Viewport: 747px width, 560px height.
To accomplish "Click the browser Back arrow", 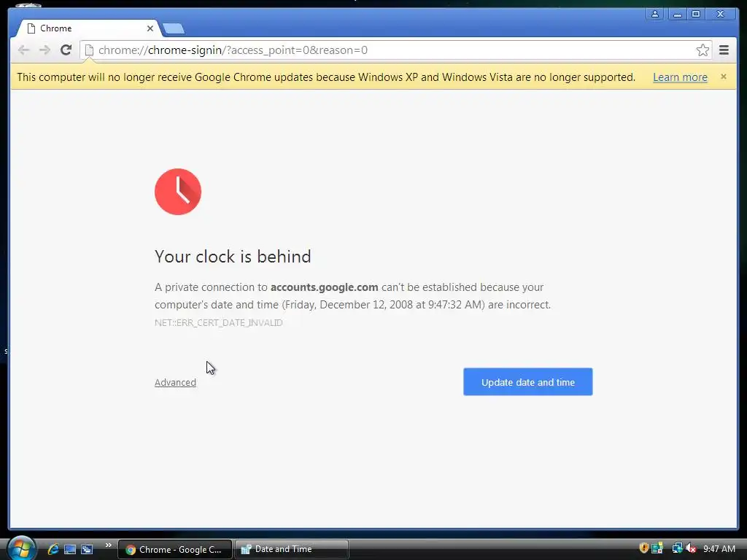I will click(x=23, y=50).
